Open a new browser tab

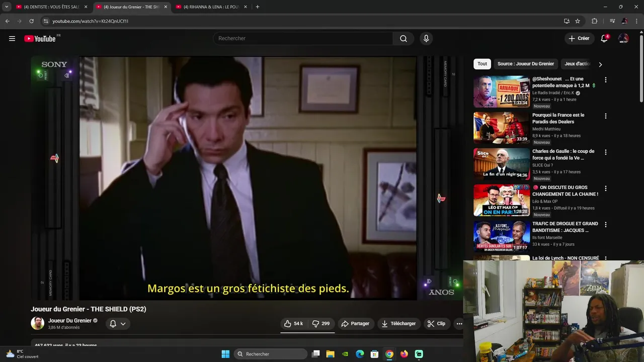(258, 7)
